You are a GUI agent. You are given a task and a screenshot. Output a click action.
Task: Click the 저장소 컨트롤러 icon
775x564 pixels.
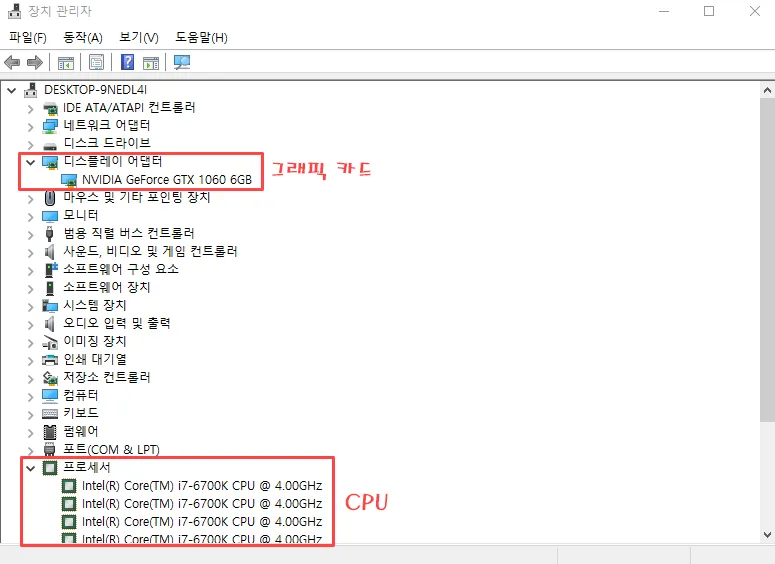(50, 378)
